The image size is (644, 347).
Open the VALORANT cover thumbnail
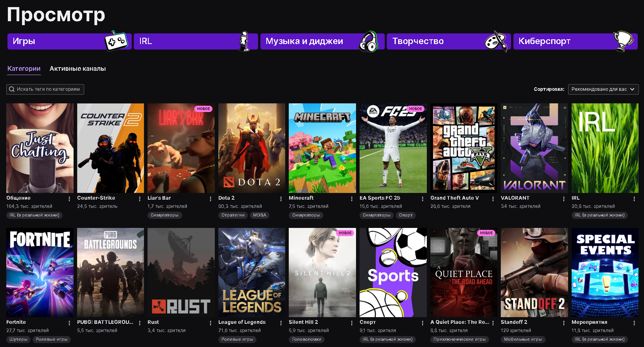click(534, 148)
